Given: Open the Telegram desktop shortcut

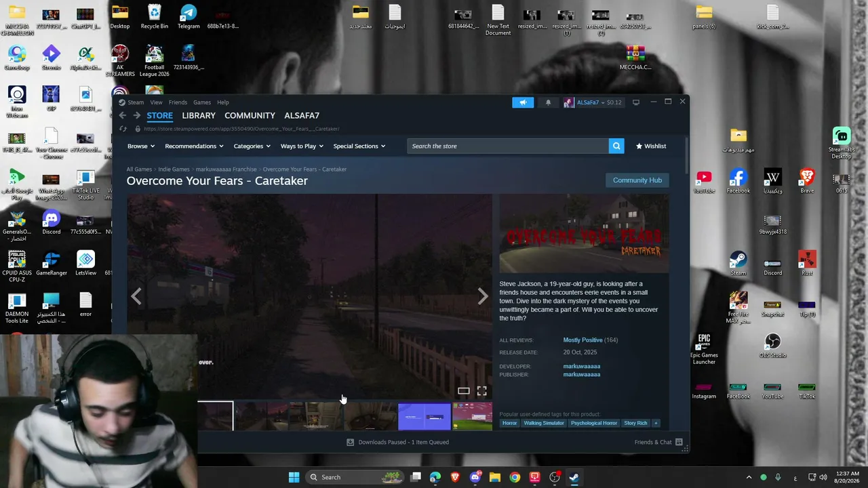Looking at the screenshot, I should pyautogui.click(x=189, y=17).
